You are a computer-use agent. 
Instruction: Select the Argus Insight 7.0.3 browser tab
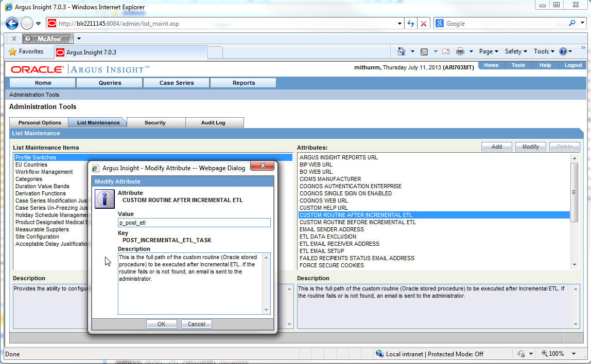pyautogui.click(x=130, y=52)
